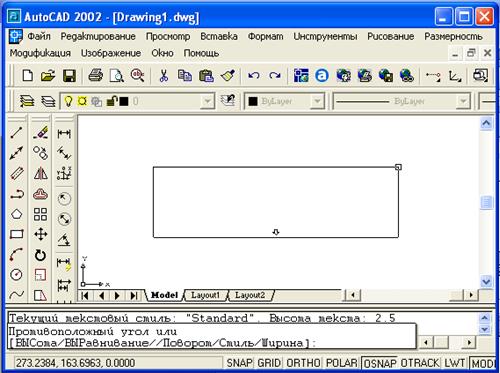Select the Offset tool
Viewport: 500px width, 373px height.
[41, 194]
